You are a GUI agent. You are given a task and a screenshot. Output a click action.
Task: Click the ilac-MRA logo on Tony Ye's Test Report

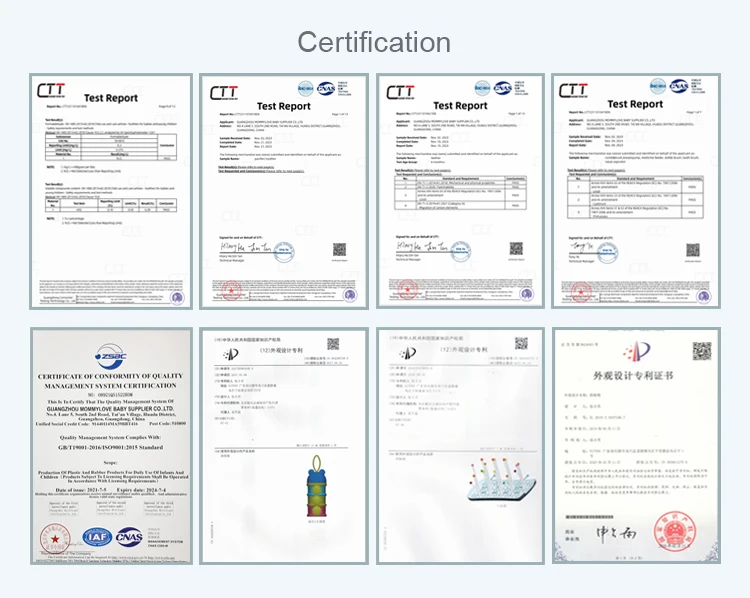click(x=658, y=86)
